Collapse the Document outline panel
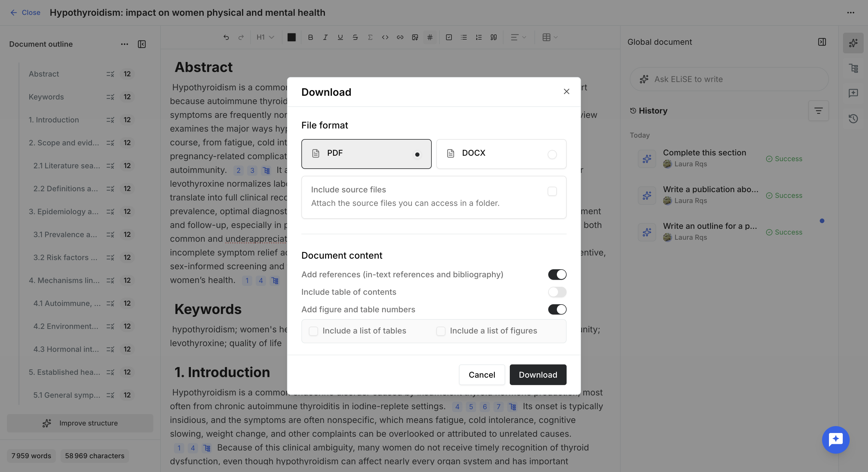Viewport: 868px width, 472px height. point(142,44)
